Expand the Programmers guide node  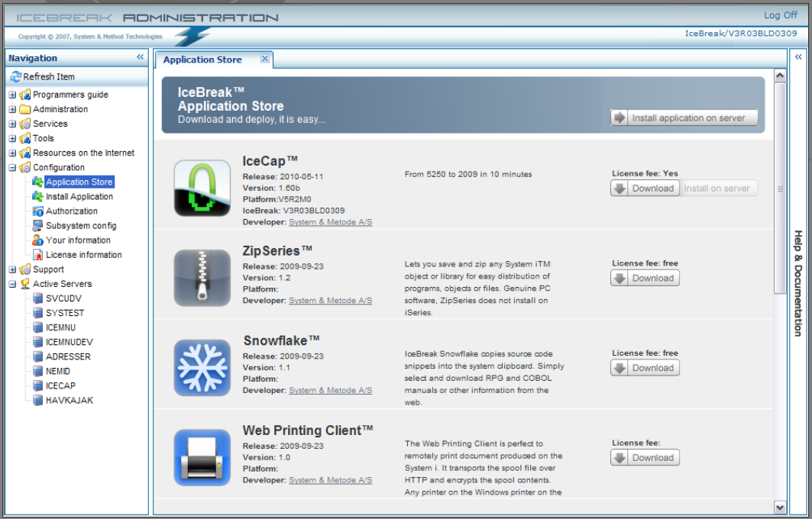[12, 95]
